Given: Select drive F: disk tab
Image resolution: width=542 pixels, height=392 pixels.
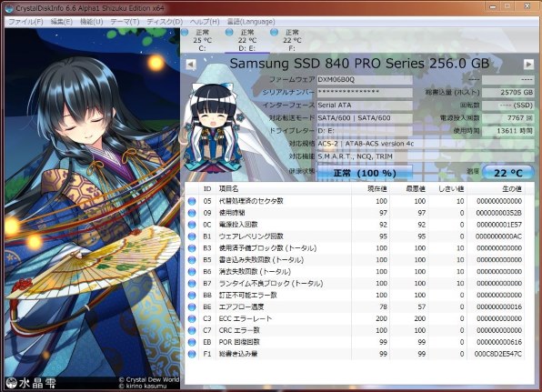Looking at the screenshot, I should click(x=292, y=40).
